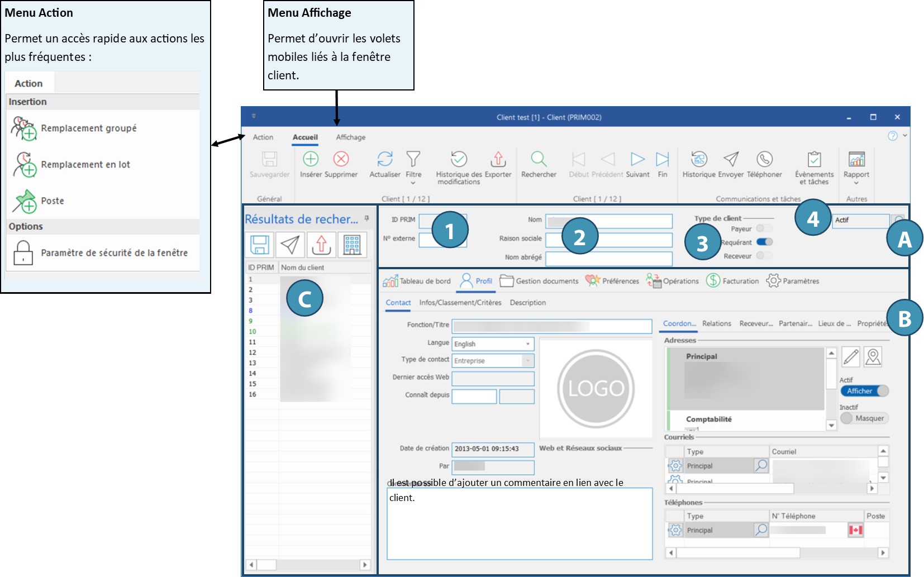Viewport: 924px width, 577px height.
Task: Open Évènements et tâches
Action: (x=814, y=159)
